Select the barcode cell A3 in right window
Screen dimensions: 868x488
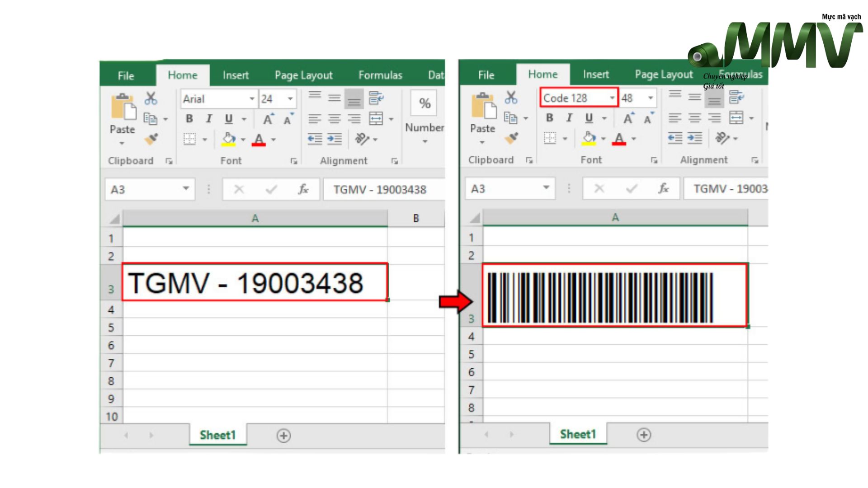point(615,295)
